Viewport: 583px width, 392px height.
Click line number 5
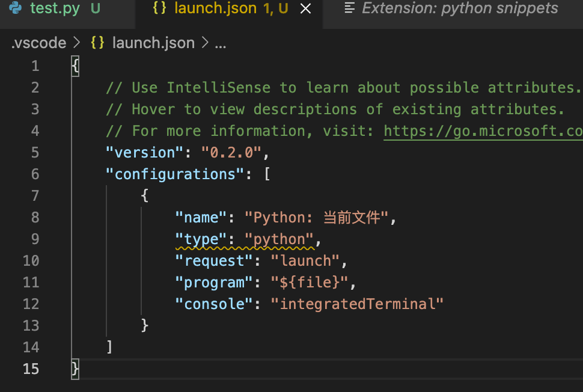tap(34, 152)
